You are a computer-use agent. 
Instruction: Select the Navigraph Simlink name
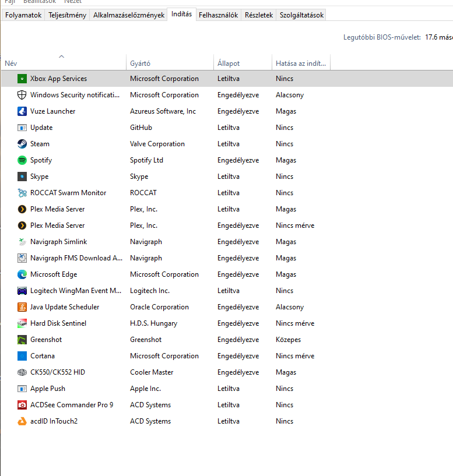point(59,242)
